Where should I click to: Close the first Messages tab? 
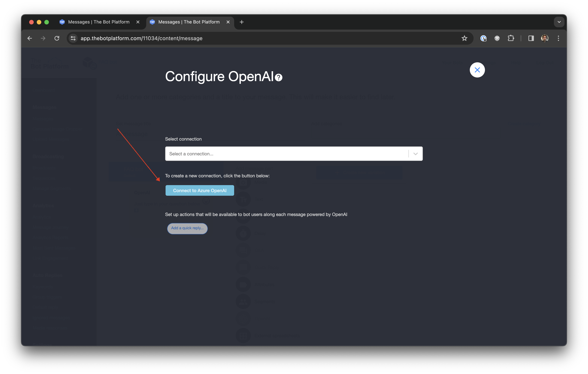138,22
